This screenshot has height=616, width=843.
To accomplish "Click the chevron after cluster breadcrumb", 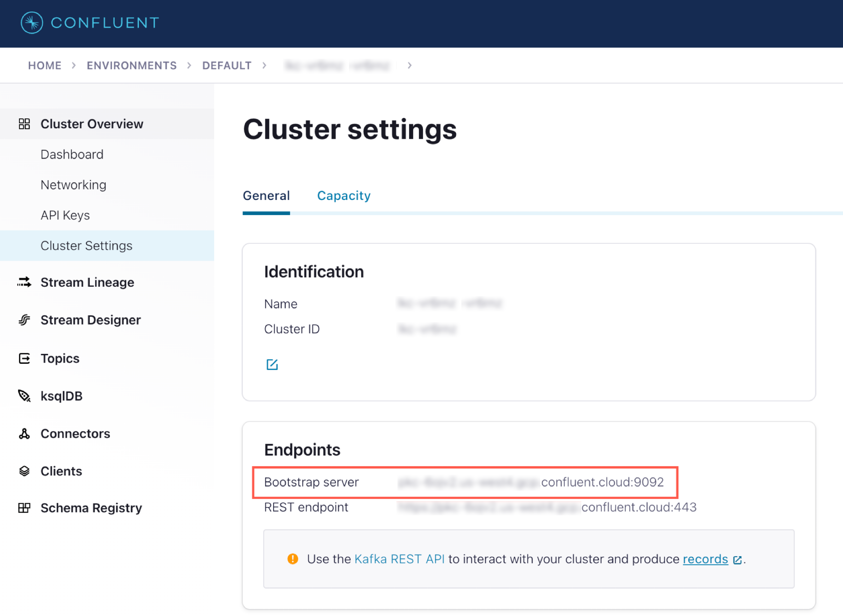I will pyautogui.click(x=410, y=66).
